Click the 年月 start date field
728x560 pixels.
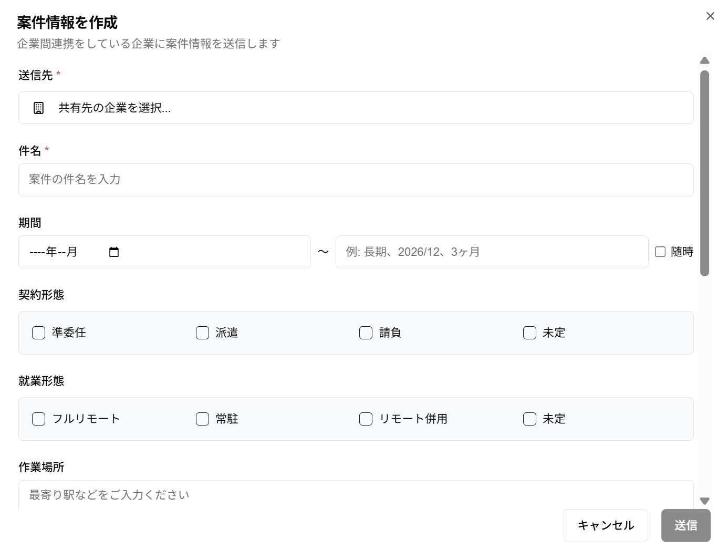[164, 252]
